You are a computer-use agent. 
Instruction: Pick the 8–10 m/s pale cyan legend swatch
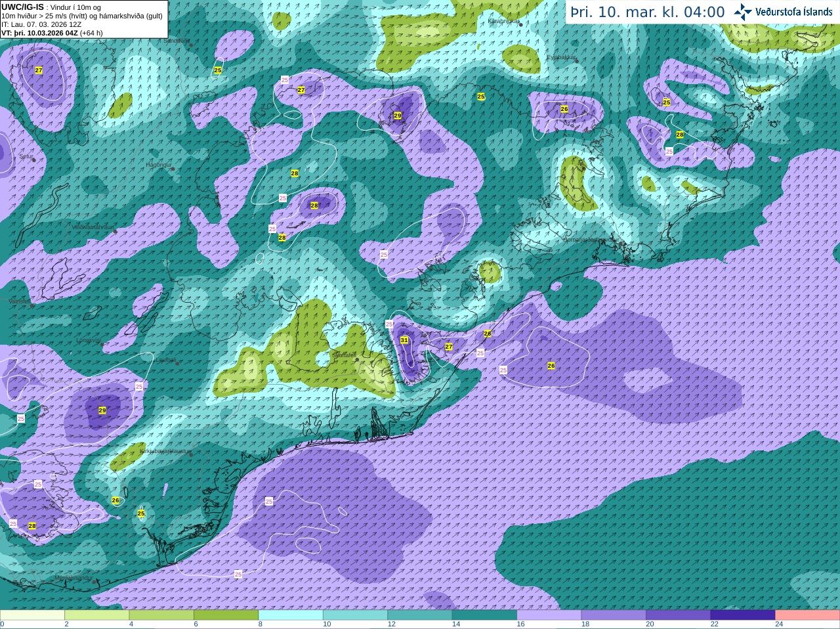pos(291,615)
